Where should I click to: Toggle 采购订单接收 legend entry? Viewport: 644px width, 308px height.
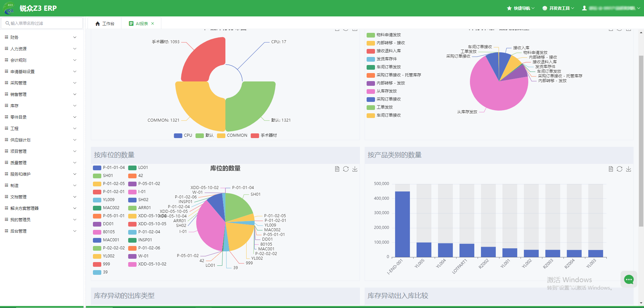(x=384, y=99)
